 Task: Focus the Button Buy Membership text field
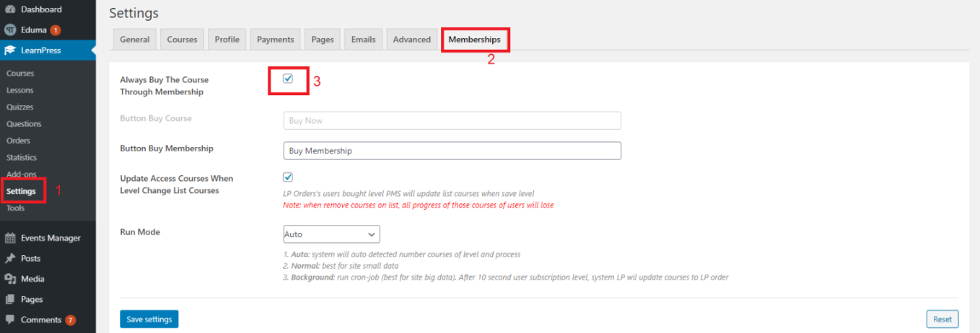452,151
